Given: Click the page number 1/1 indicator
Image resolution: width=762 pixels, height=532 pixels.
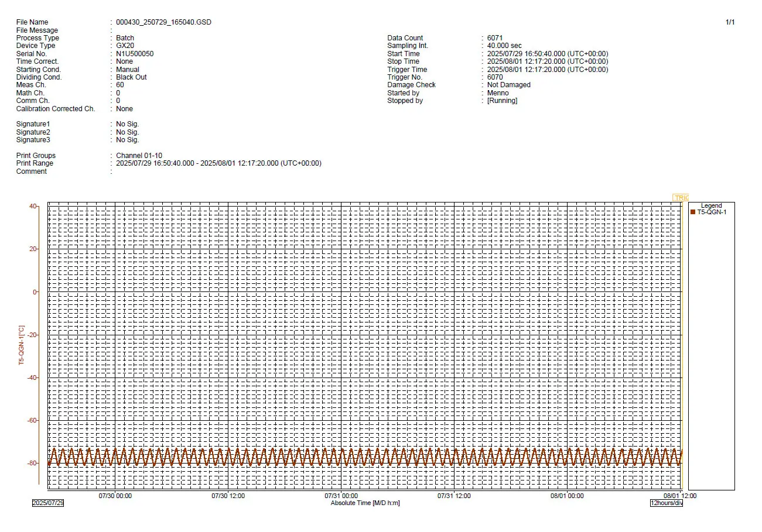Looking at the screenshot, I should pos(730,22).
